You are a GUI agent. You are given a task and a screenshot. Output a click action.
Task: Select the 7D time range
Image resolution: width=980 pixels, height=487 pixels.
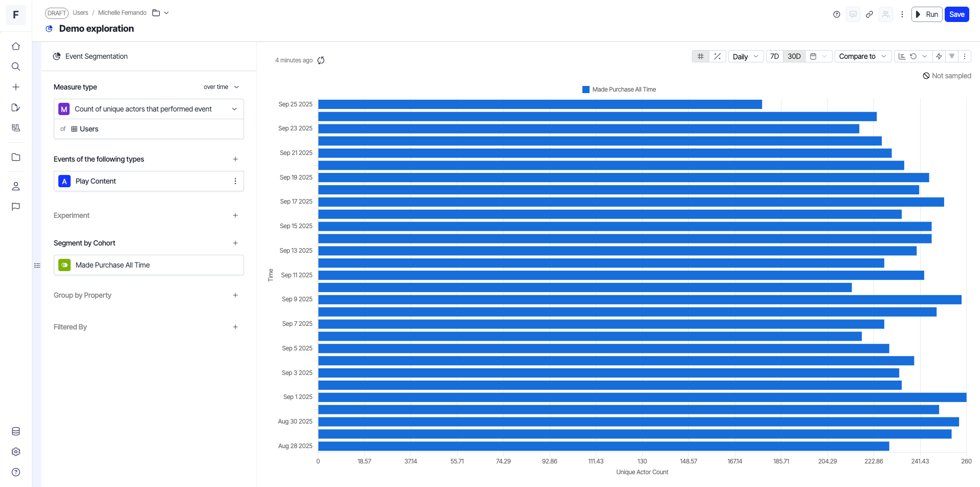(774, 56)
